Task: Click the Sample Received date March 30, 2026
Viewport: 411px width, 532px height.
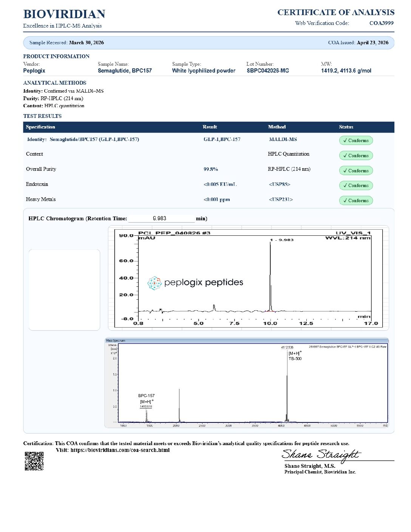Action: click(87, 43)
